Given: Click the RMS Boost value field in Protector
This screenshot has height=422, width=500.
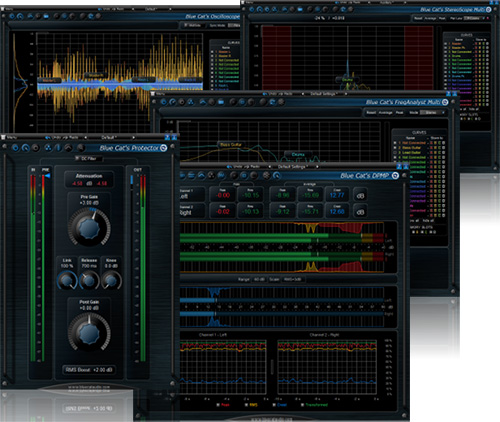Looking at the screenshot, I should pyautogui.click(x=89, y=370).
